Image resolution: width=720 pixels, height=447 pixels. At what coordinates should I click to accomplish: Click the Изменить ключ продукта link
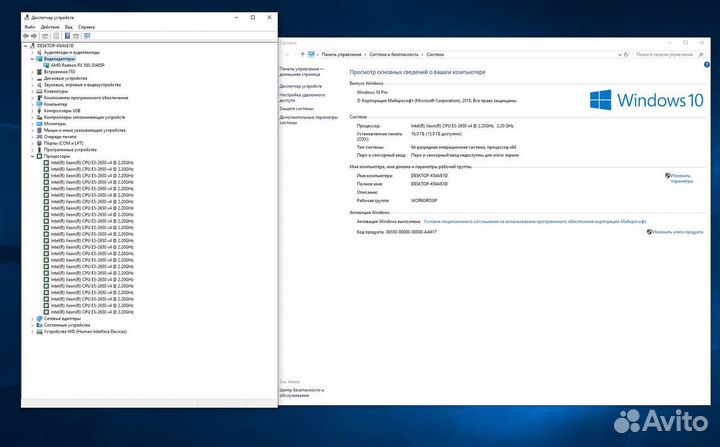680,231
